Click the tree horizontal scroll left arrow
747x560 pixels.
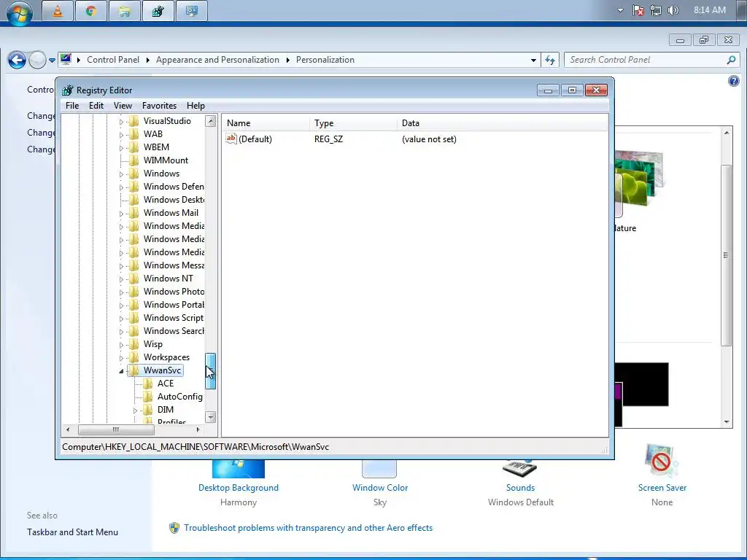(x=68, y=429)
